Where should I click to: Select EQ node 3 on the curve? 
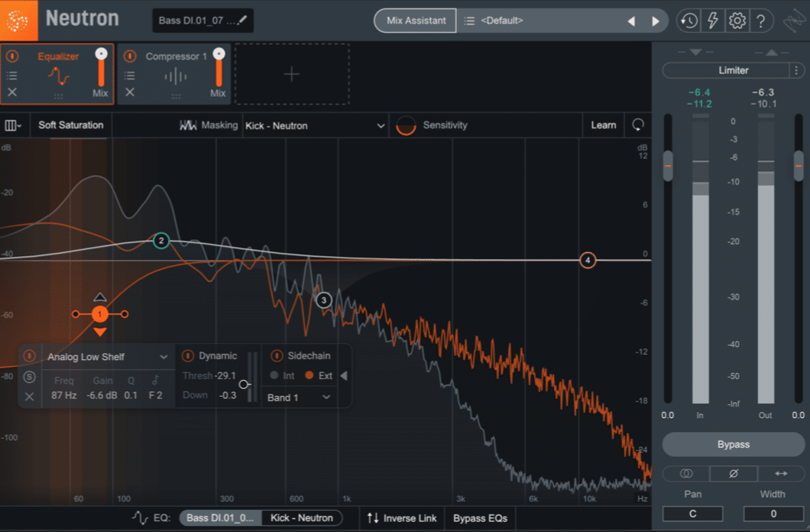tap(324, 300)
